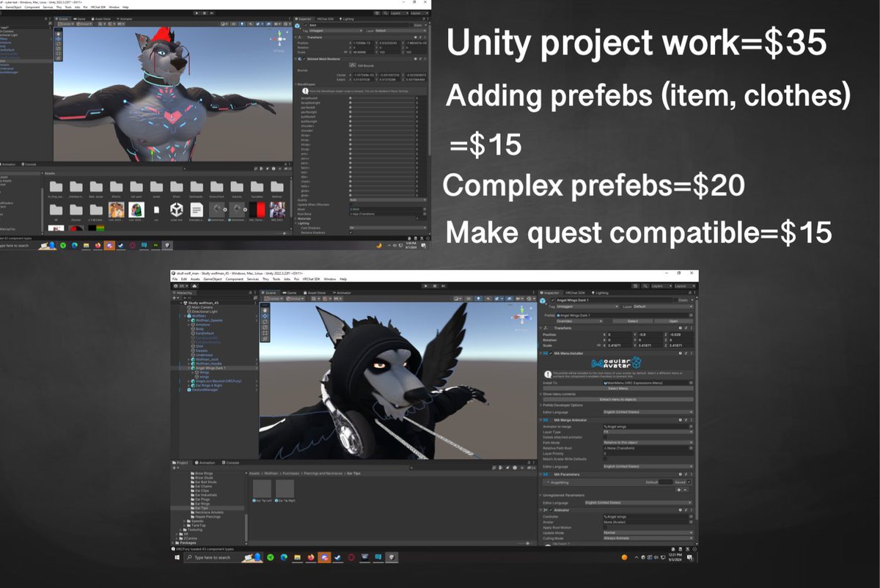Toggle the Delete attached animator checkbox
The width and height of the screenshot is (880, 588).
tap(605, 437)
